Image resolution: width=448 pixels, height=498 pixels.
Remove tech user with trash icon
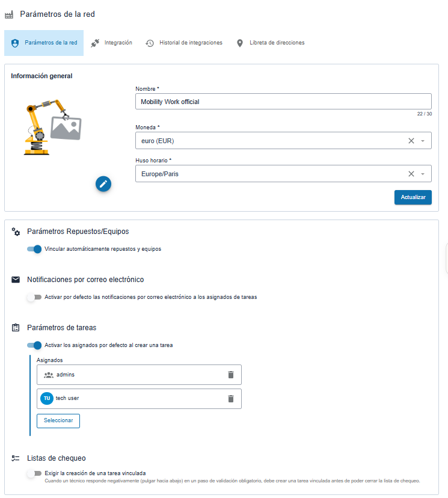coord(231,399)
